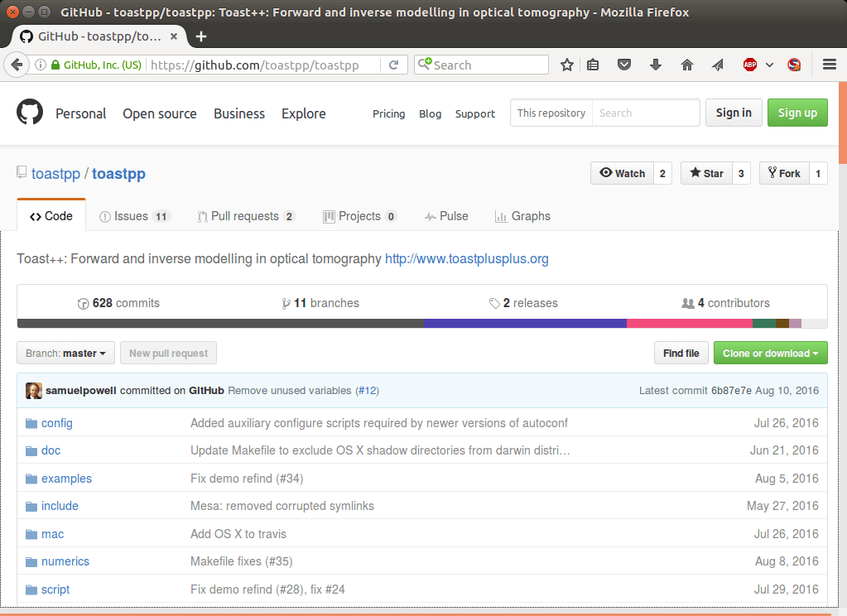847x616 pixels.
Task: Star the repository
Action: (x=706, y=173)
